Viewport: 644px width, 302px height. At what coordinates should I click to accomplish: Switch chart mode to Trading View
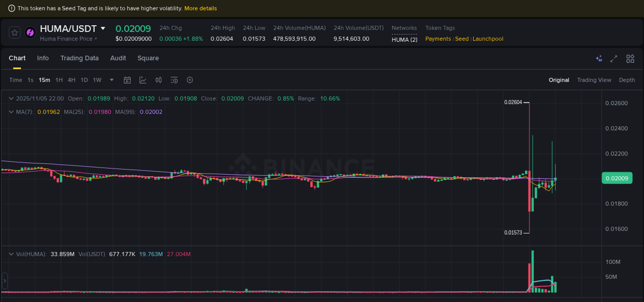click(x=594, y=80)
